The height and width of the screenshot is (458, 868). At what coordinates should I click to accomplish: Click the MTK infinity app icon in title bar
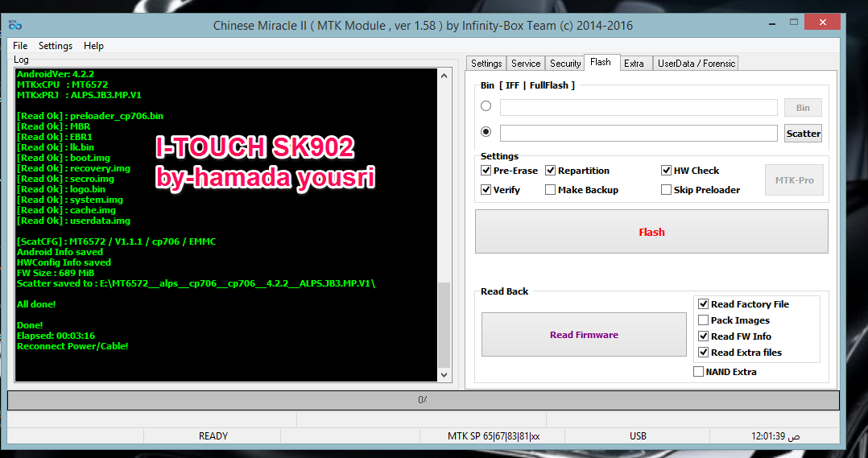(x=15, y=25)
